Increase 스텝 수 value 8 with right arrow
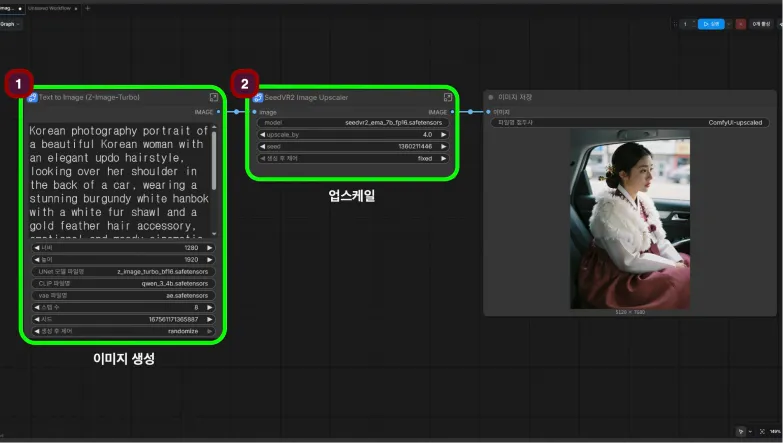The height and width of the screenshot is (443, 783). point(210,308)
